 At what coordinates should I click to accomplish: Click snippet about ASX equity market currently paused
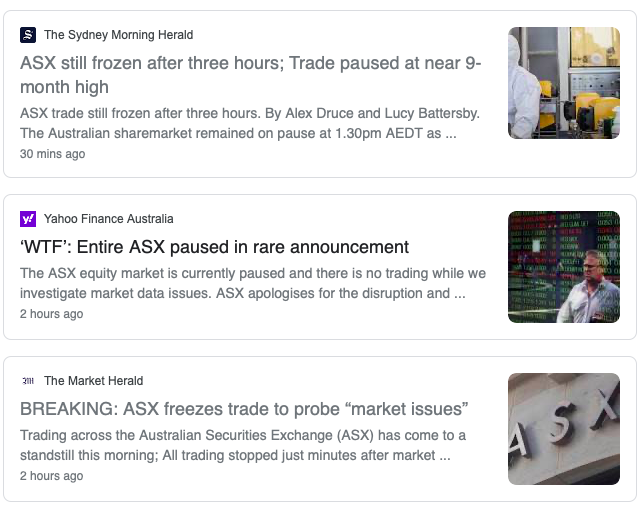tap(252, 273)
